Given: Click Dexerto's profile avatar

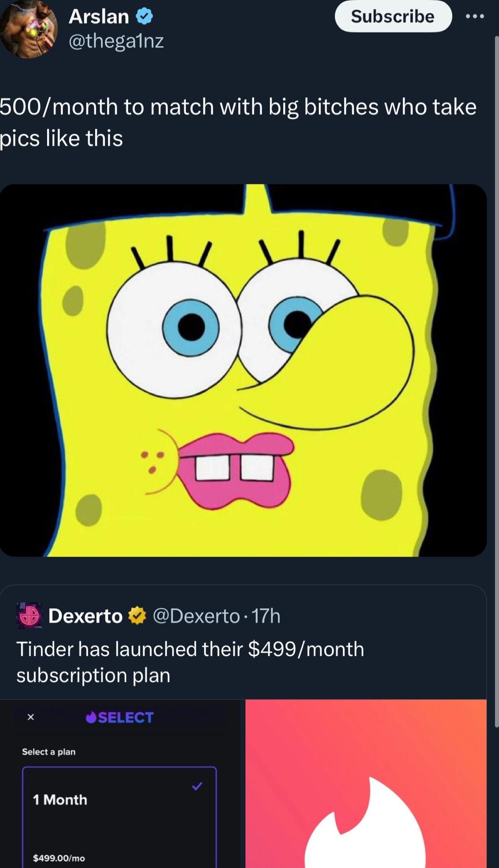Looking at the screenshot, I should [30, 615].
